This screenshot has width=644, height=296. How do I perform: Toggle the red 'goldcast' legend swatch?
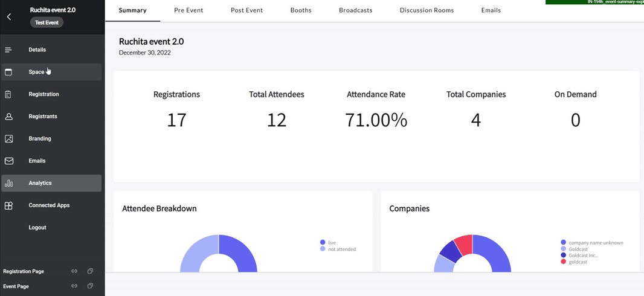(563, 262)
